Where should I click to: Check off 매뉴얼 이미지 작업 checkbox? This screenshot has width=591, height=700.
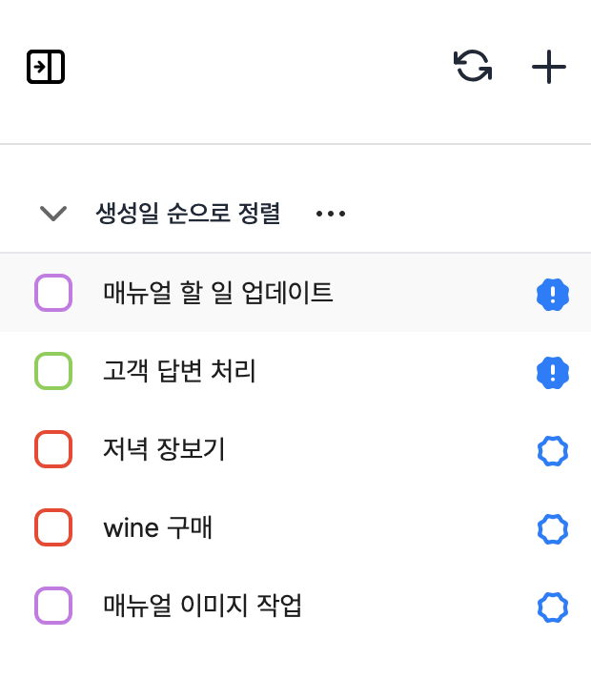(x=53, y=606)
